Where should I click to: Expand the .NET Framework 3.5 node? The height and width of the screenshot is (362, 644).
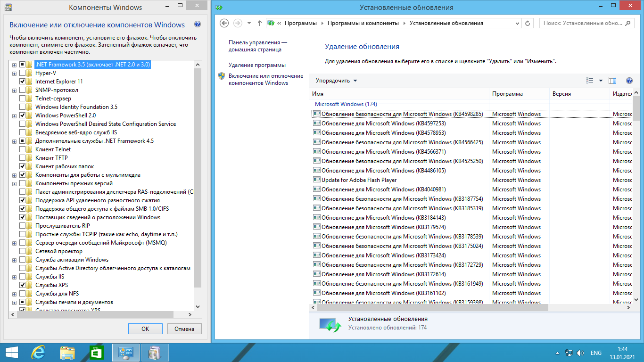coord(14,65)
